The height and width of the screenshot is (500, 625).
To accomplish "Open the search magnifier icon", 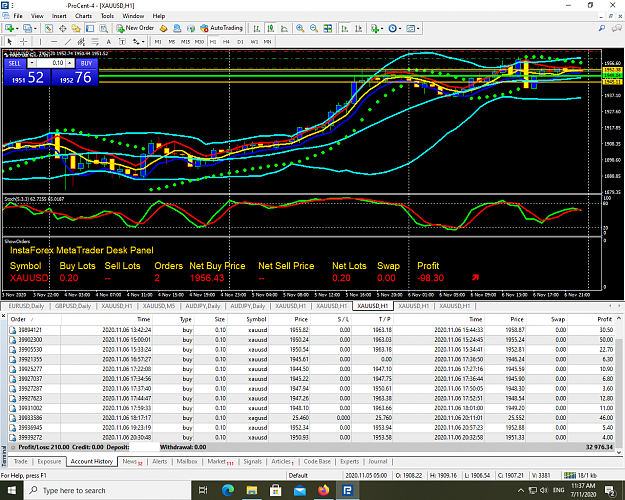I will 602,28.
